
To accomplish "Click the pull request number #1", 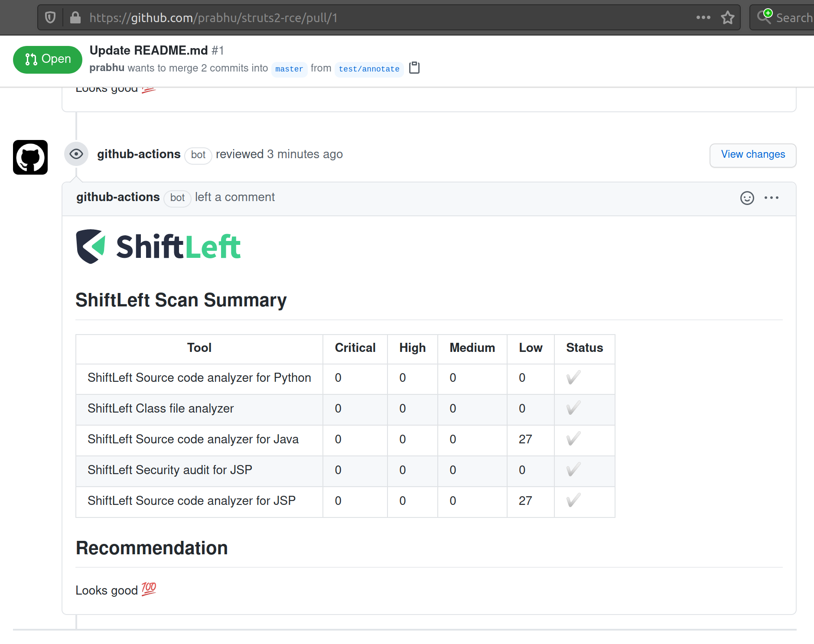I will (218, 51).
